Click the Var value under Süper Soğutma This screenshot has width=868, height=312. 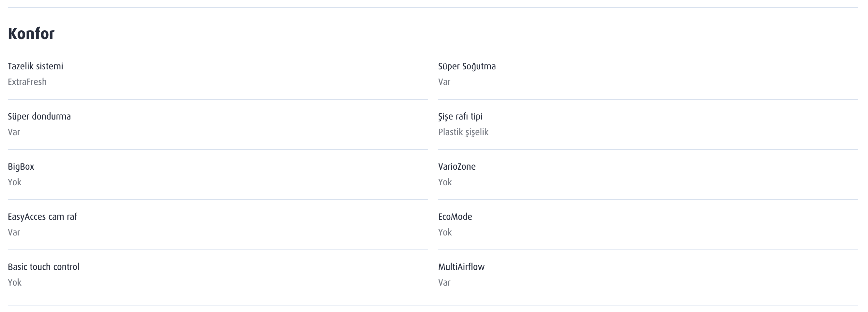coord(444,82)
